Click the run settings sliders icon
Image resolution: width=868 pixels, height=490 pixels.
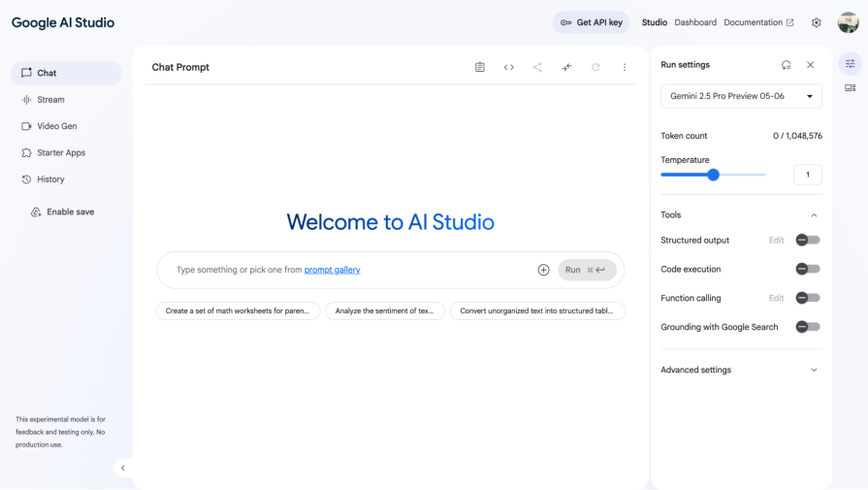click(851, 64)
